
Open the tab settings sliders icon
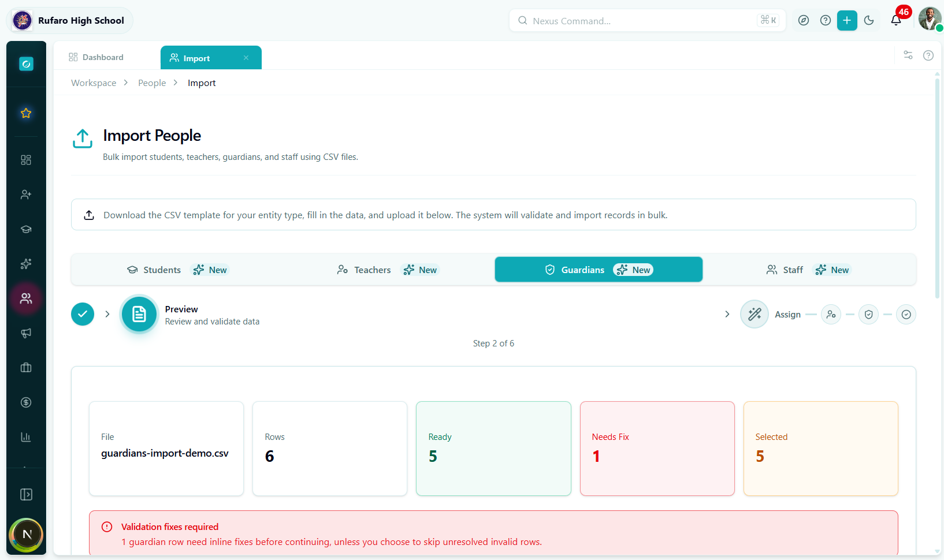908,55
